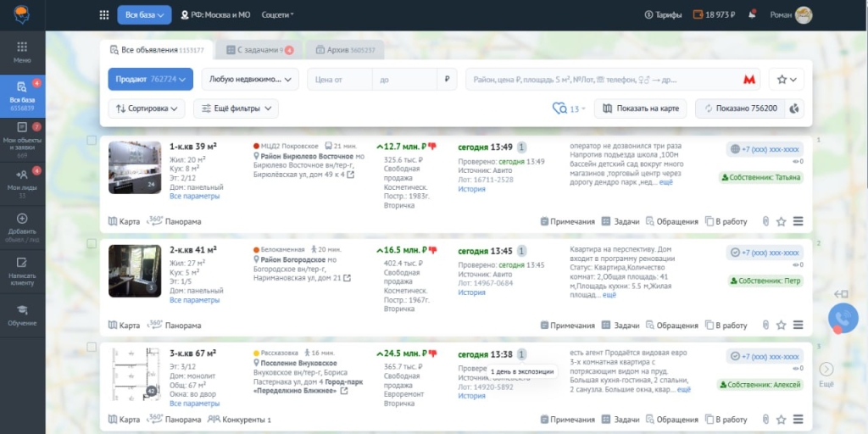Click the globe chart icon next to Показано
The image size is (868, 434).
coord(794,108)
